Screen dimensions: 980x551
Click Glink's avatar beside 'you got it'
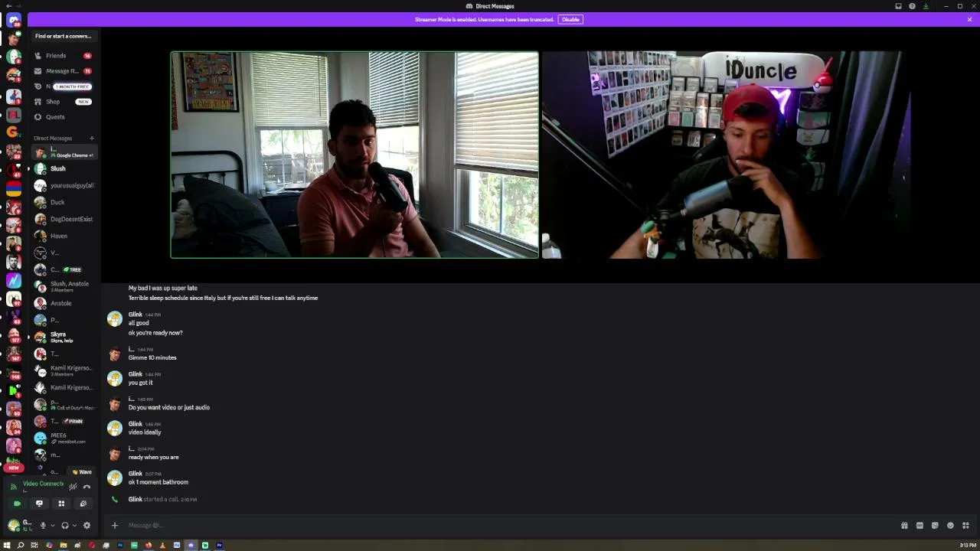pyautogui.click(x=115, y=379)
